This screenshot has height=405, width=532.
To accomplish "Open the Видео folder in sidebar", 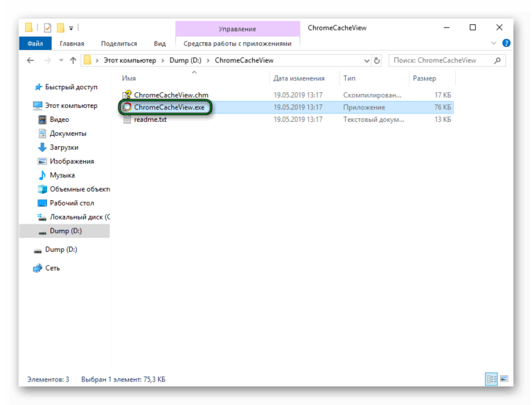I will pos(60,120).
